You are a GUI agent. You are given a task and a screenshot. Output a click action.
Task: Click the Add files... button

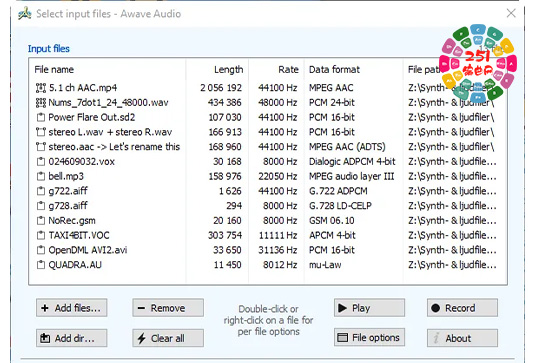coord(72,308)
